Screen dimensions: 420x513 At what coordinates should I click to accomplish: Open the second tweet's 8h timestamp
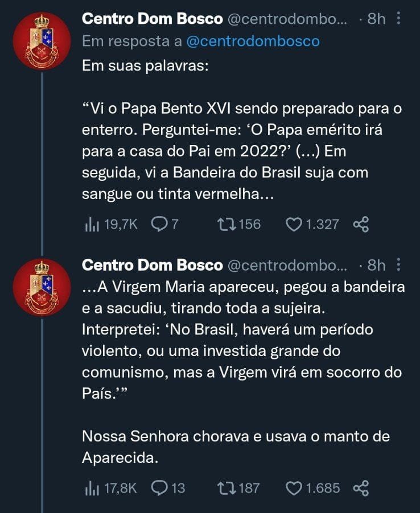[x=376, y=265]
